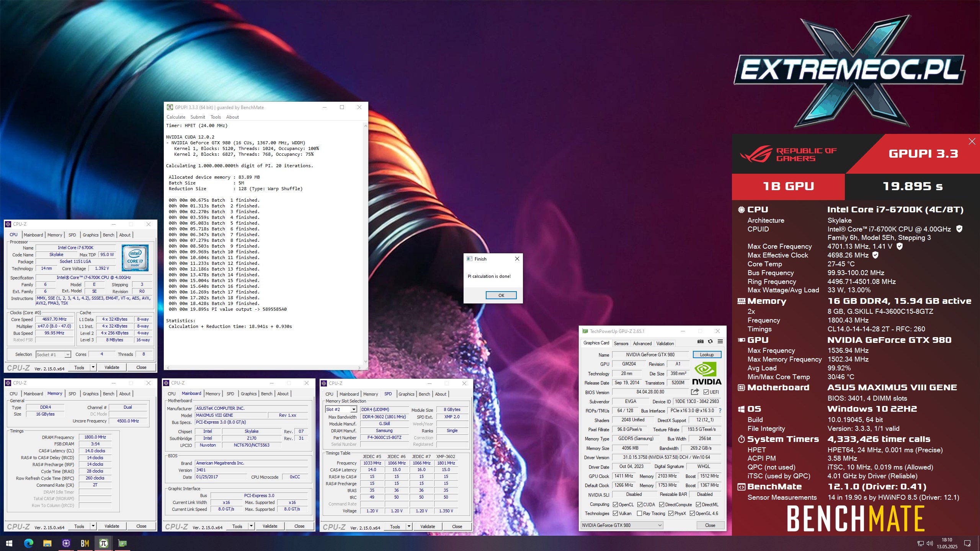
Task: Click OK in the Finish dialog
Action: tap(501, 295)
